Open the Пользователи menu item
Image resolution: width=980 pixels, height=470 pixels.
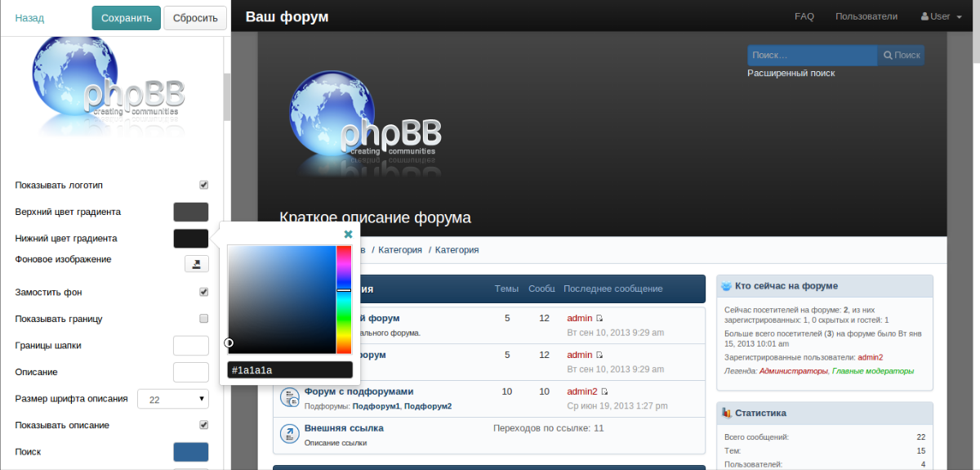pos(866,16)
